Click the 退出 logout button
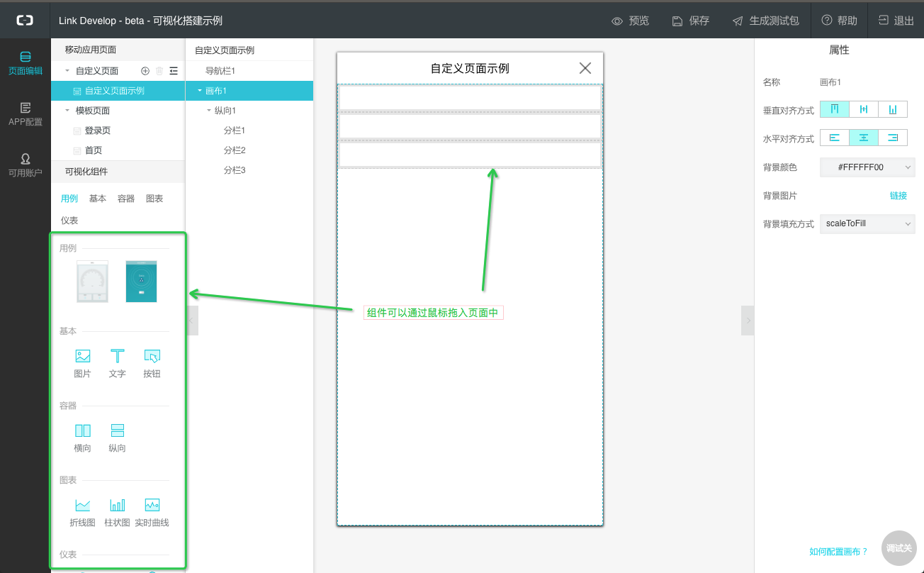This screenshot has width=924, height=573. click(x=896, y=21)
